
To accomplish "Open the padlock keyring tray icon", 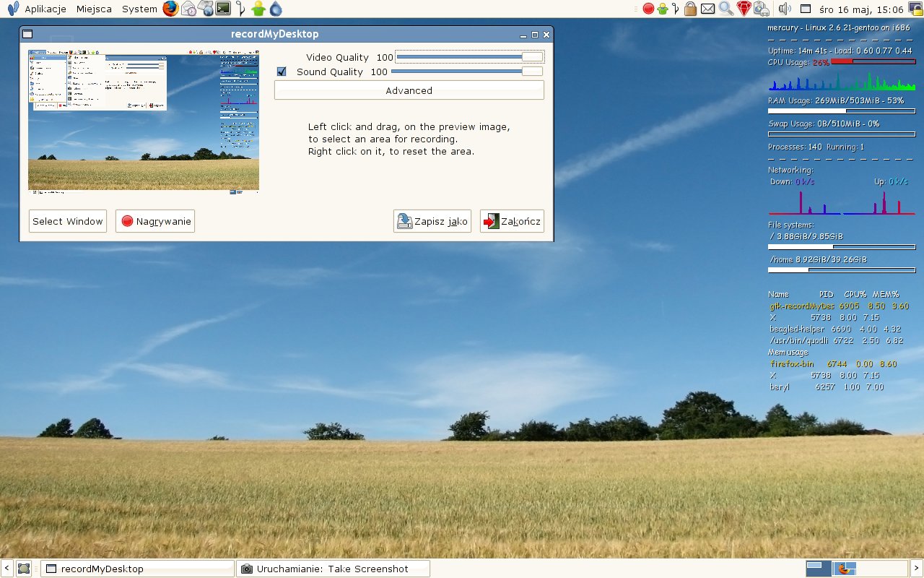I will click(x=690, y=9).
